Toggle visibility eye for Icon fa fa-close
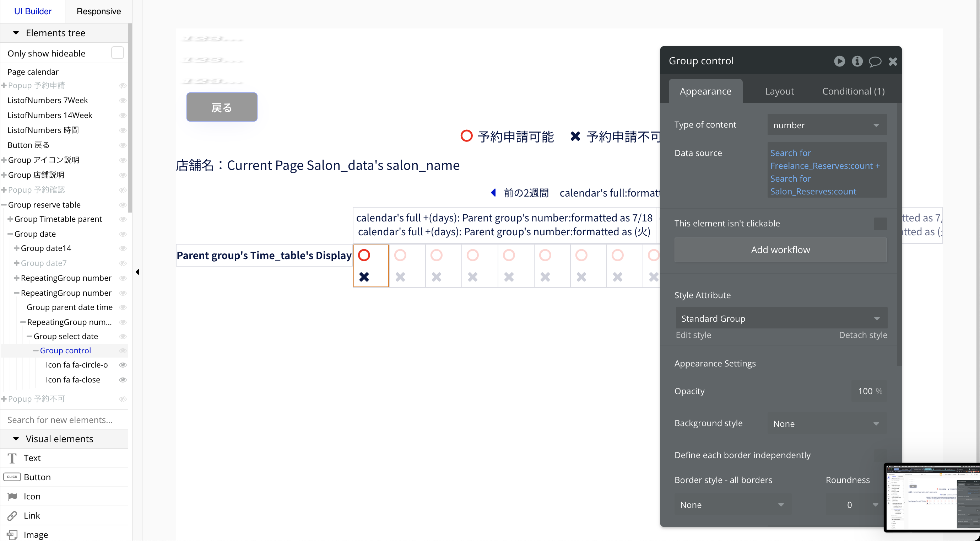 123,380
